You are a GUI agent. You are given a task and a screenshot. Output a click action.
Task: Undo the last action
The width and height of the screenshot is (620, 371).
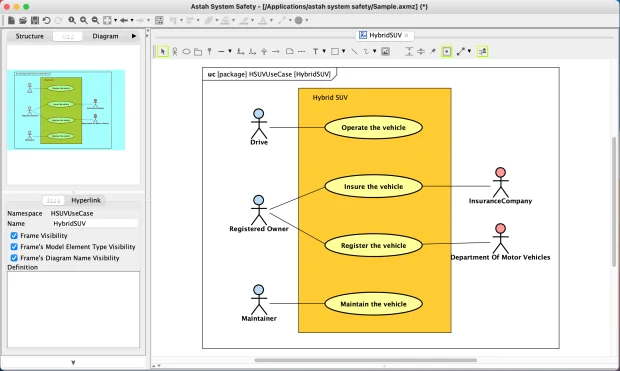47,20
